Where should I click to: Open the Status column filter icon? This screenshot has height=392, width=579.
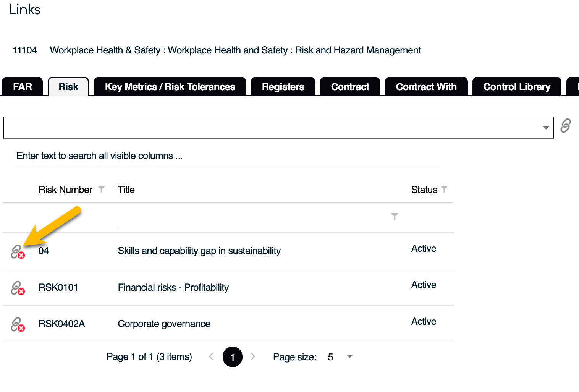[x=444, y=189]
